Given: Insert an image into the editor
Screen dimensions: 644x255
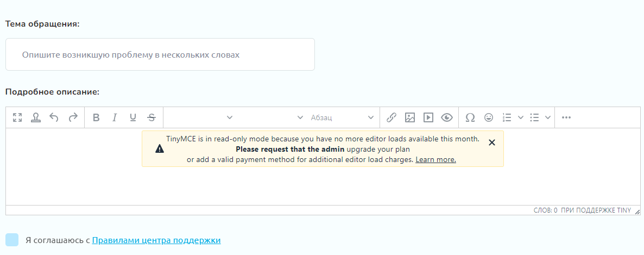Looking at the screenshot, I should click(x=410, y=117).
